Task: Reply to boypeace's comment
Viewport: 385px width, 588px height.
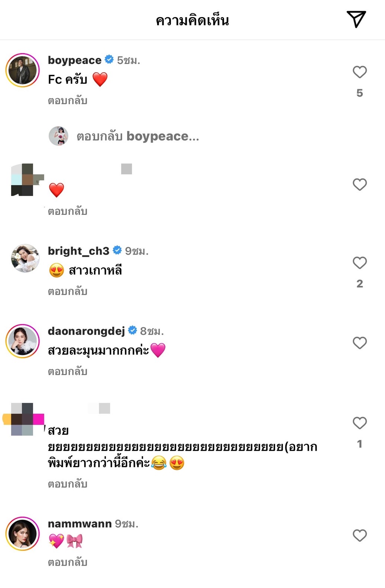Action: coord(68,101)
